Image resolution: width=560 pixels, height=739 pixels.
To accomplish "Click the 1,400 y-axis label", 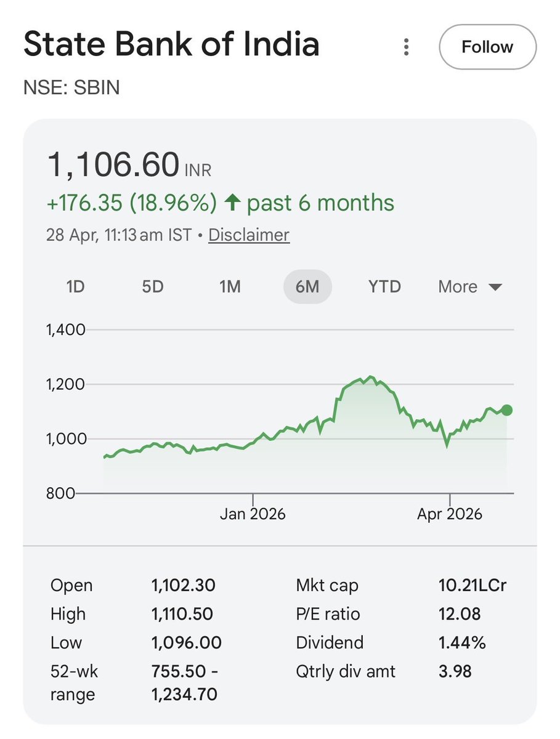I will [x=65, y=330].
